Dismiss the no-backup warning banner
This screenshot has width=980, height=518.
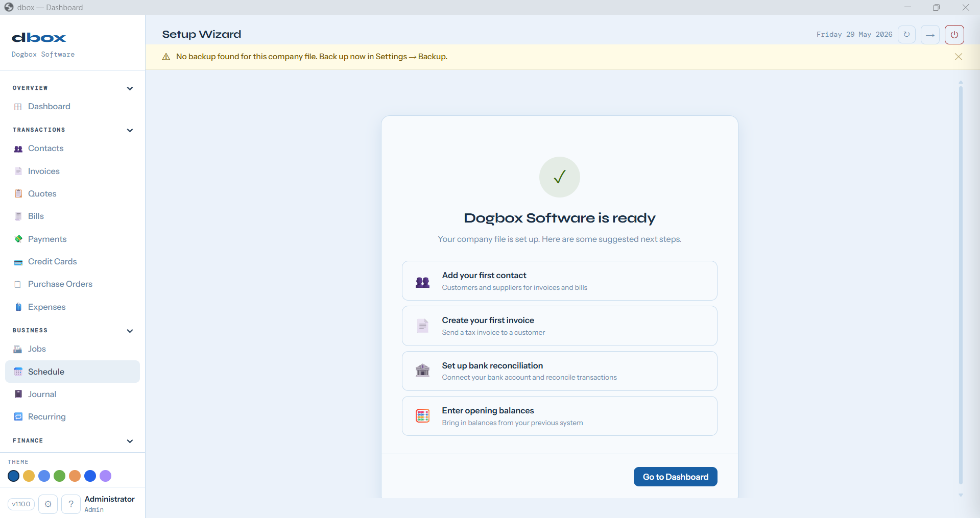tap(959, 57)
